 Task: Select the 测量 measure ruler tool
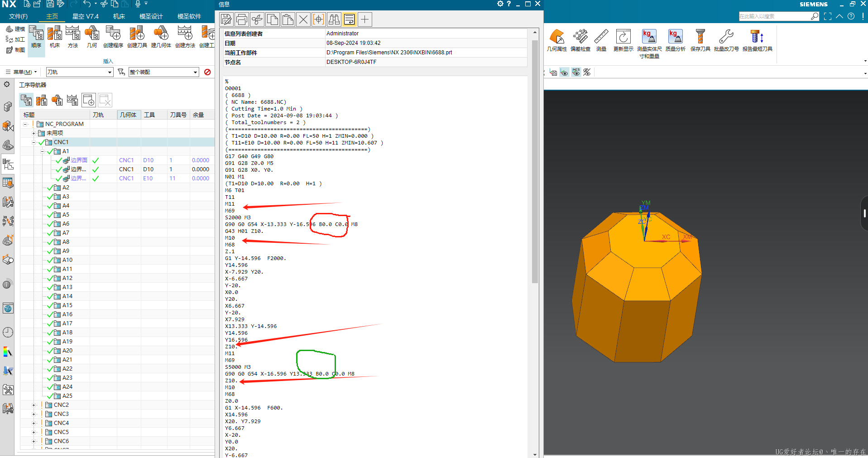coord(601,40)
